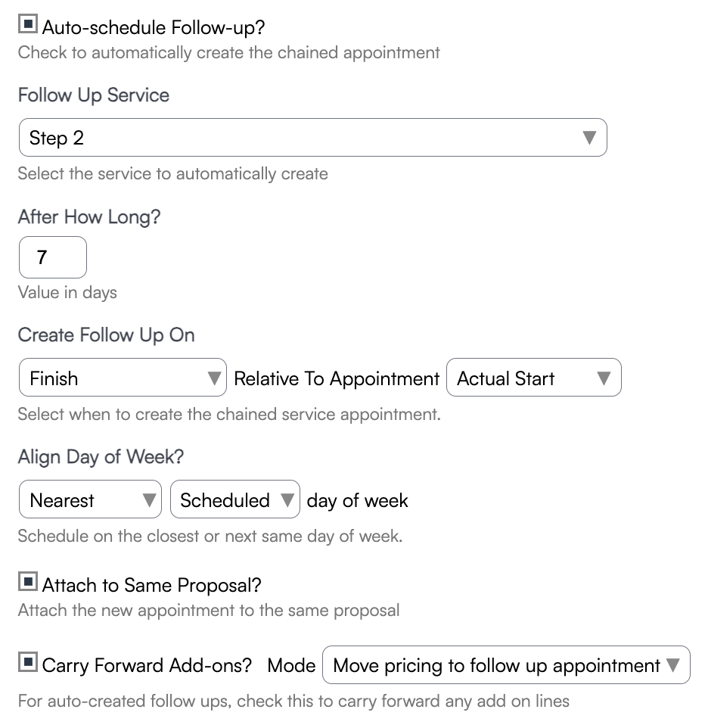Click the Actual Start arrow icon

[604, 378]
